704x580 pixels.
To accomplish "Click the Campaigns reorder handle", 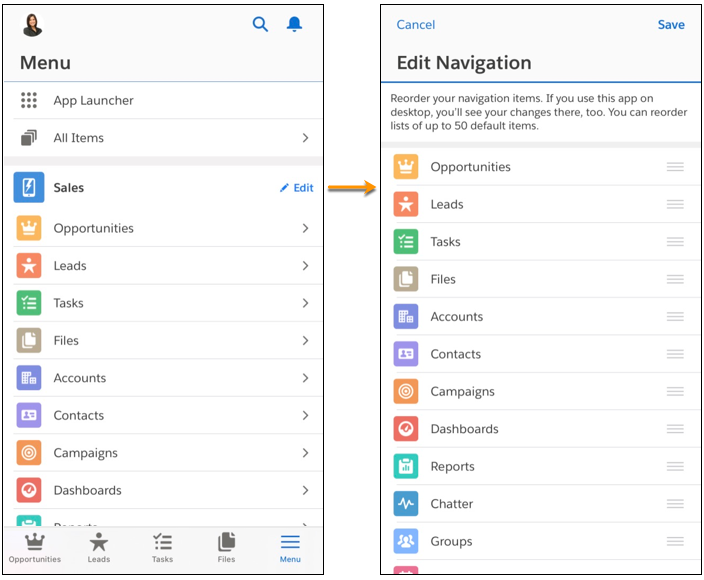I will pyautogui.click(x=675, y=391).
